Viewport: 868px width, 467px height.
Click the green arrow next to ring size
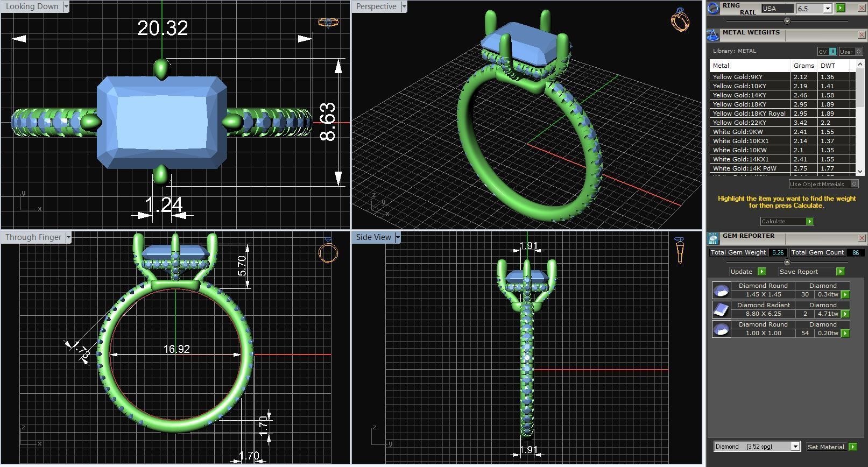click(841, 8)
